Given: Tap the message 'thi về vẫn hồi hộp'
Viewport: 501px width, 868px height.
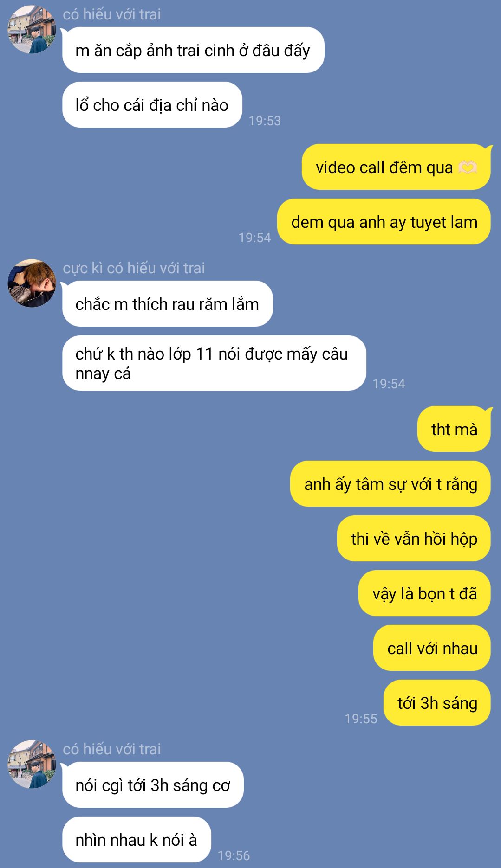Looking at the screenshot, I should [x=414, y=539].
